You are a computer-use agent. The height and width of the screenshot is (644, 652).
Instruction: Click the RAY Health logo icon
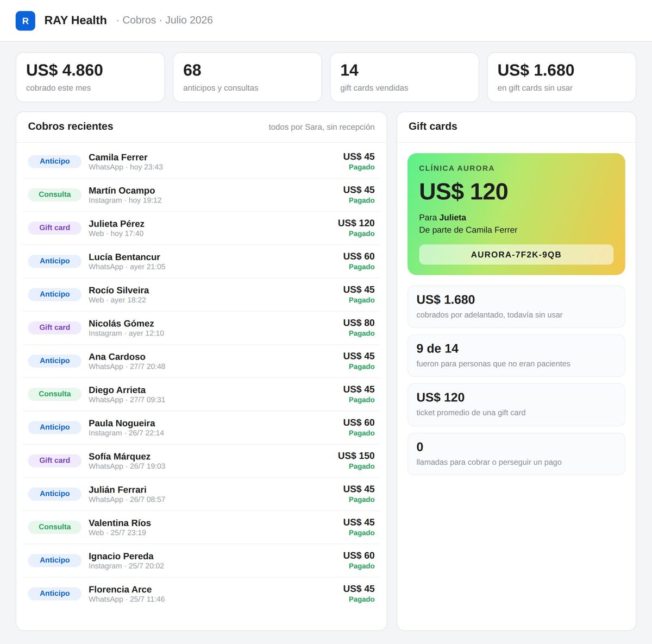tap(26, 21)
